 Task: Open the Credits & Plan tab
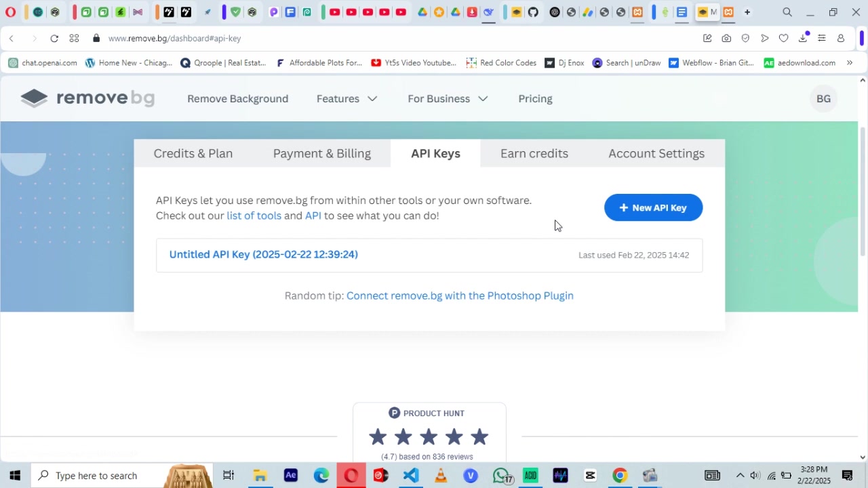(x=193, y=153)
